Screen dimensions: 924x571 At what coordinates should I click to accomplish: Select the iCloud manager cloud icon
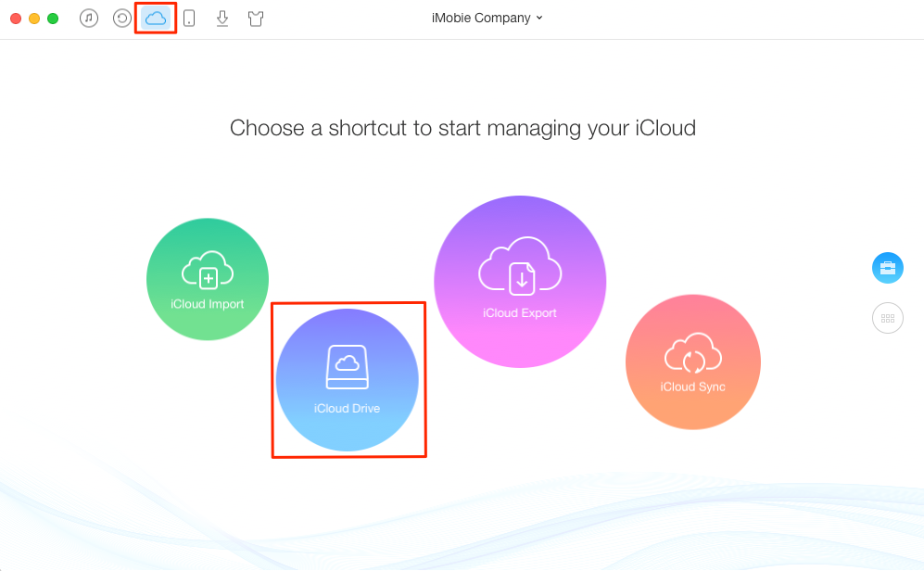click(x=156, y=19)
